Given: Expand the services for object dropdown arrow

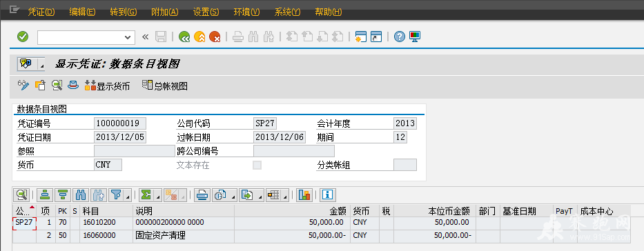Looking at the screenshot, I should pyautogui.click(x=41, y=65).
